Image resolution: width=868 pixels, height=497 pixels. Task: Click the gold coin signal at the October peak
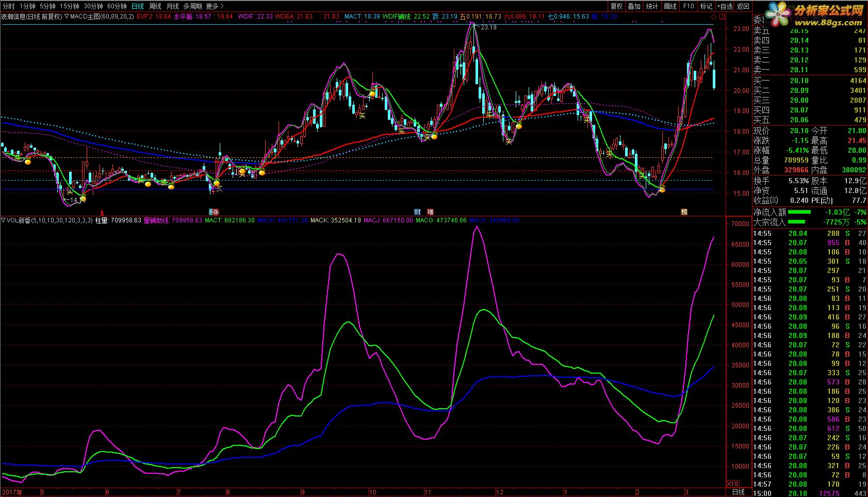coord(372,94)
